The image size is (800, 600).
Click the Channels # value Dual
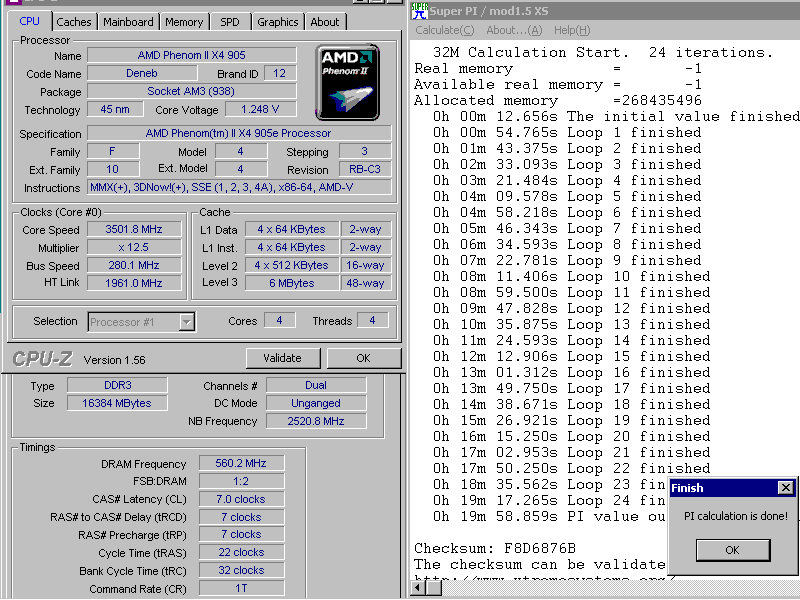(316, 385)
